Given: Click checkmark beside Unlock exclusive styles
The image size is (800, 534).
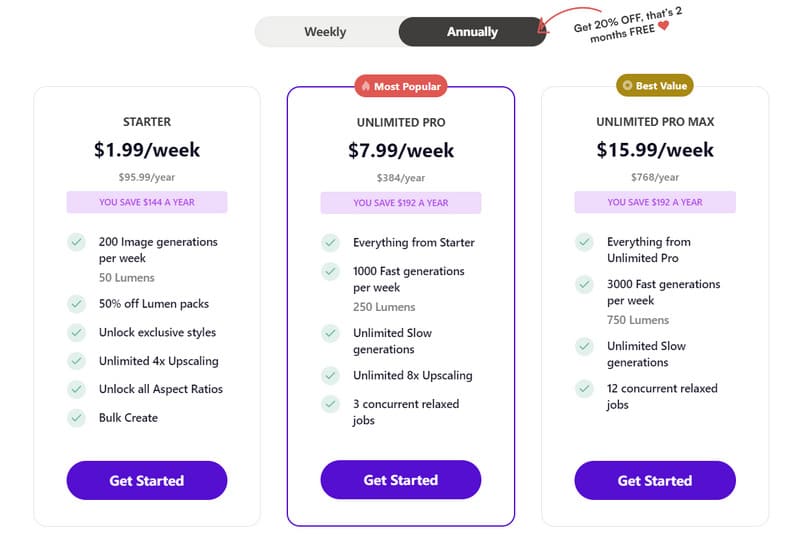Looking at the screenshot, I should 76,332.
